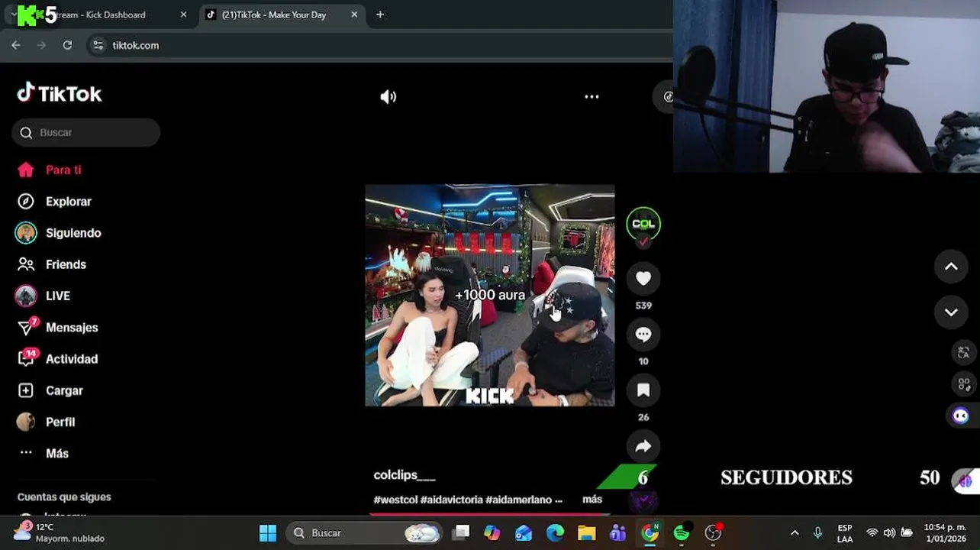
Task: Open Copilot from the taskbar
Action: tap(492, 533)
